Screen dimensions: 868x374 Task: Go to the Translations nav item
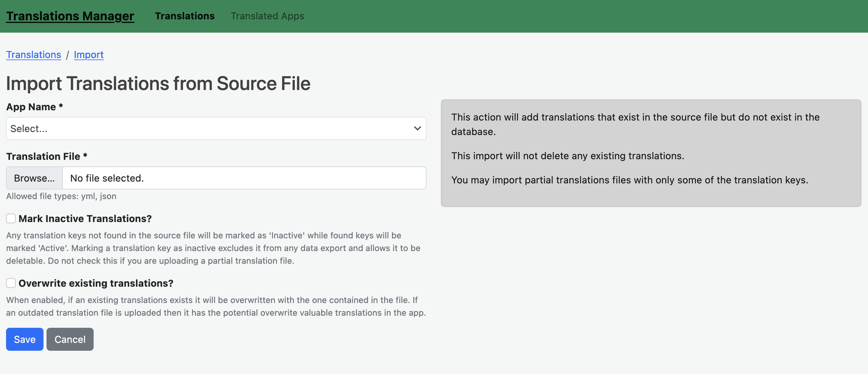tap(185, 16)
